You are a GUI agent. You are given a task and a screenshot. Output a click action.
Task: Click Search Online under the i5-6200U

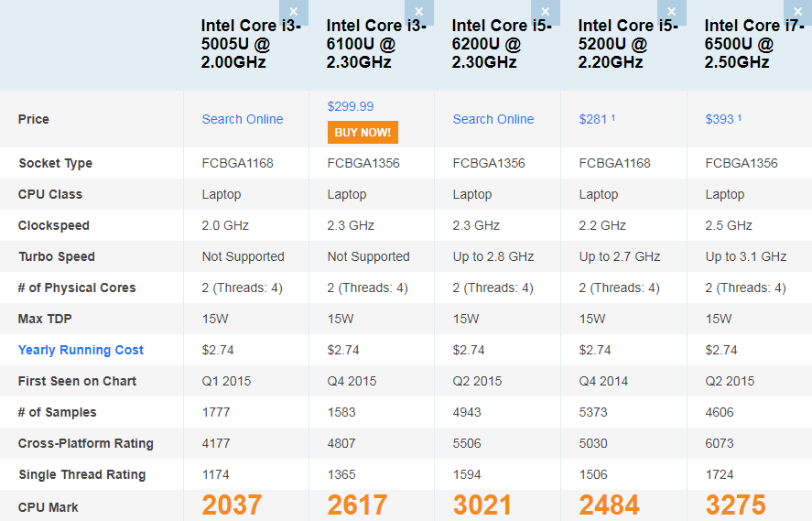[x=493, y=119]
